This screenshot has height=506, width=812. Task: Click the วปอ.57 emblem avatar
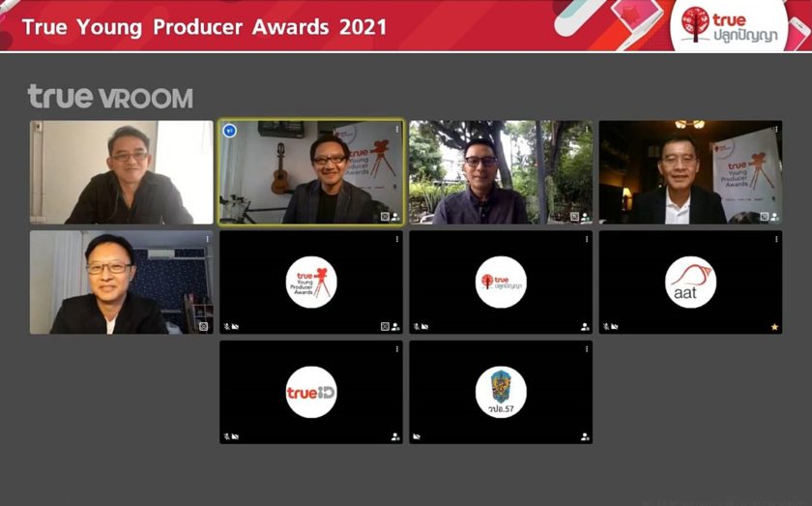click(x=501, y=393)
